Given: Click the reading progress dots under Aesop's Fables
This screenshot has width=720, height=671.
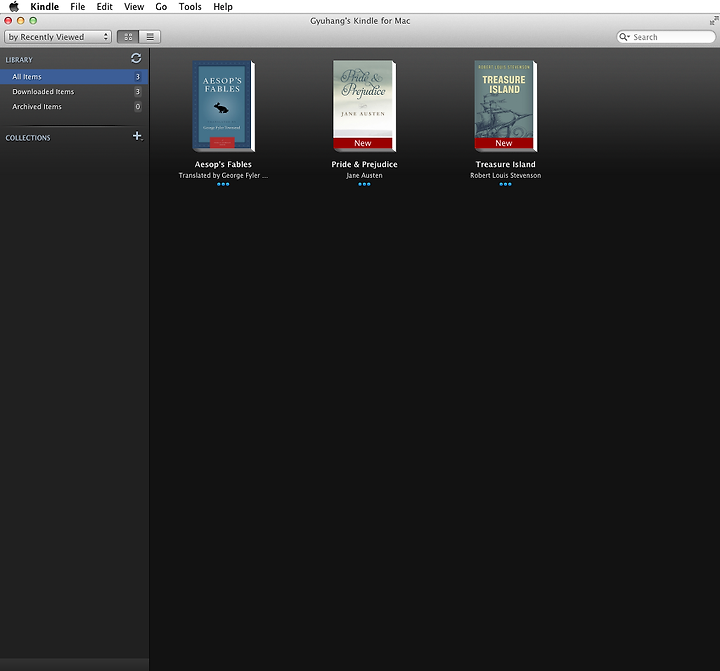Looking at the screenshot, I should 223,184.
